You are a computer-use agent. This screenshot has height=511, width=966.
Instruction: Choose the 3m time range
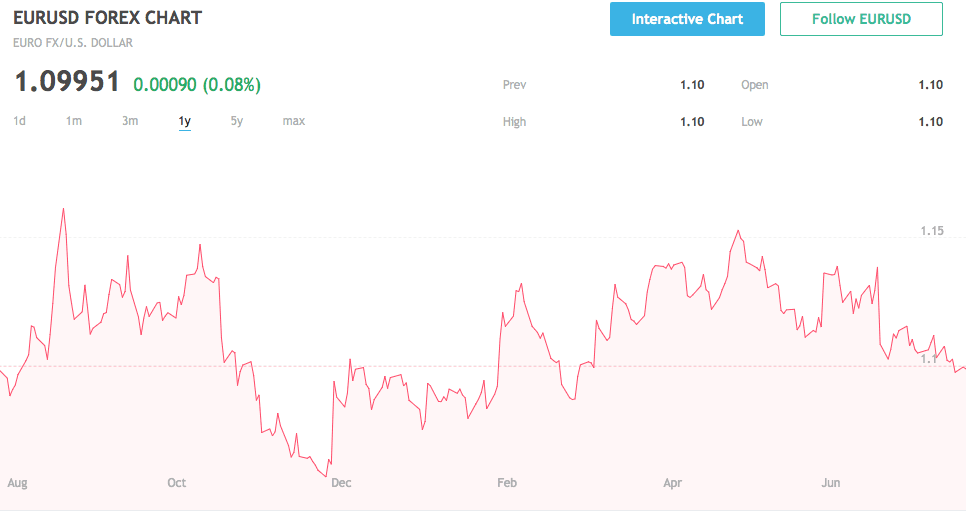(130, 121)
